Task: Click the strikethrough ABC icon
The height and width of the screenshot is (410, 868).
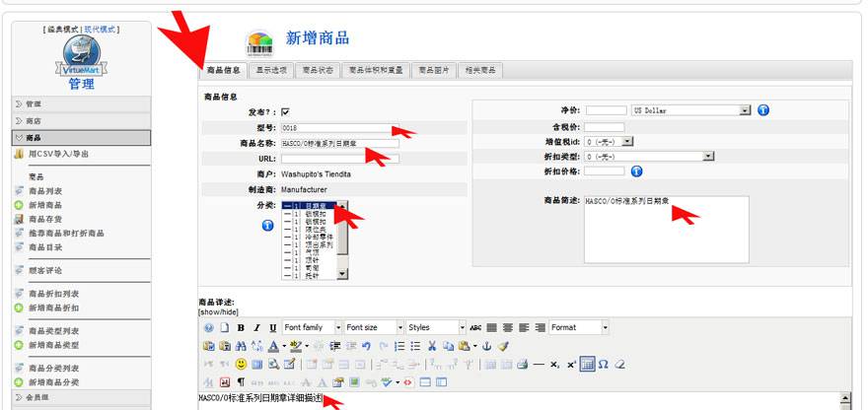Action: (475, 327)
